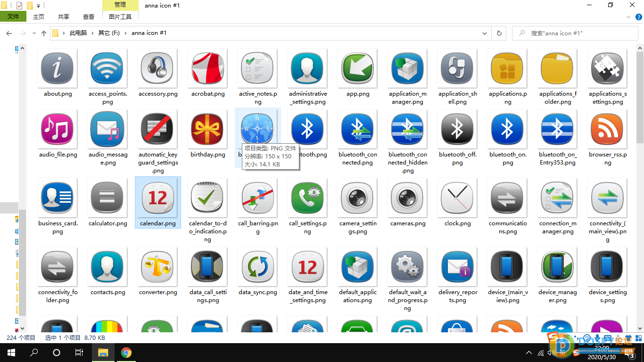Select call_settings.png green phone icon
The image size is (644, 362).
[308, 198]
